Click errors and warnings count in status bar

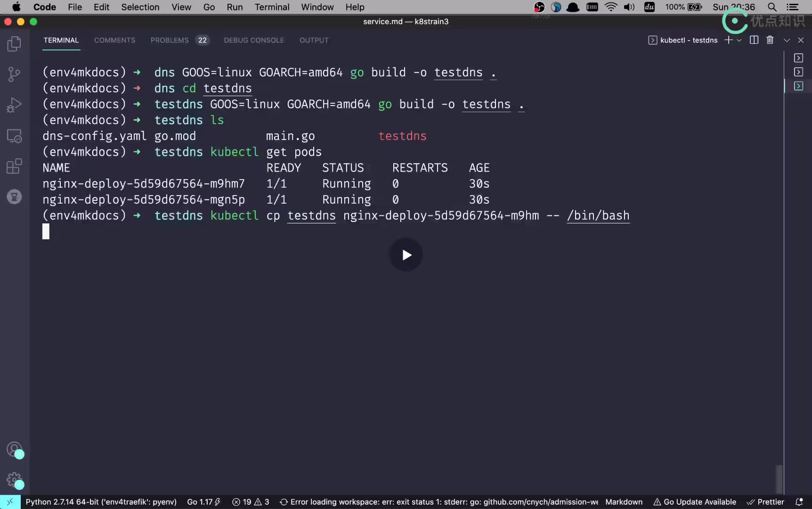251,502
